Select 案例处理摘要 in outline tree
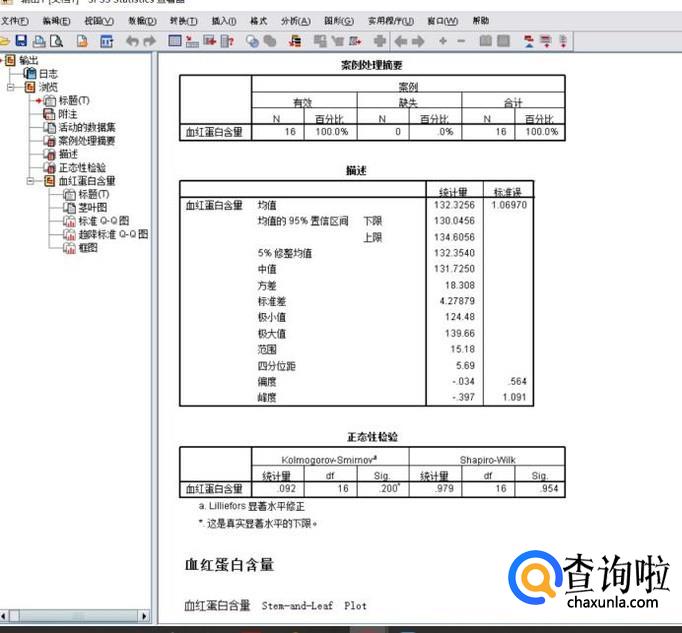The width and height of the screenshot is (682, 633). [x=87, y=141]
